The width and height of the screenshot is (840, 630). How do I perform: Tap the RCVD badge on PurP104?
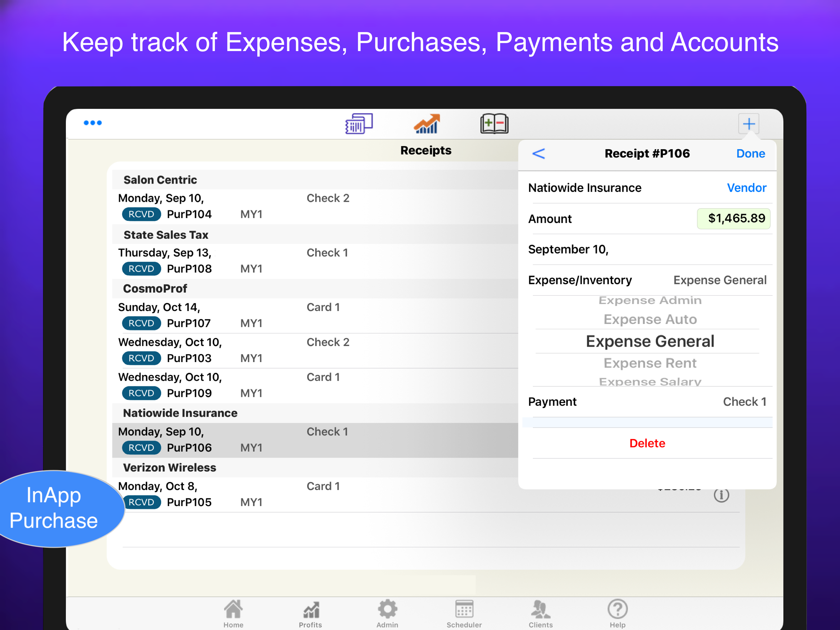(x=141, y=214)
